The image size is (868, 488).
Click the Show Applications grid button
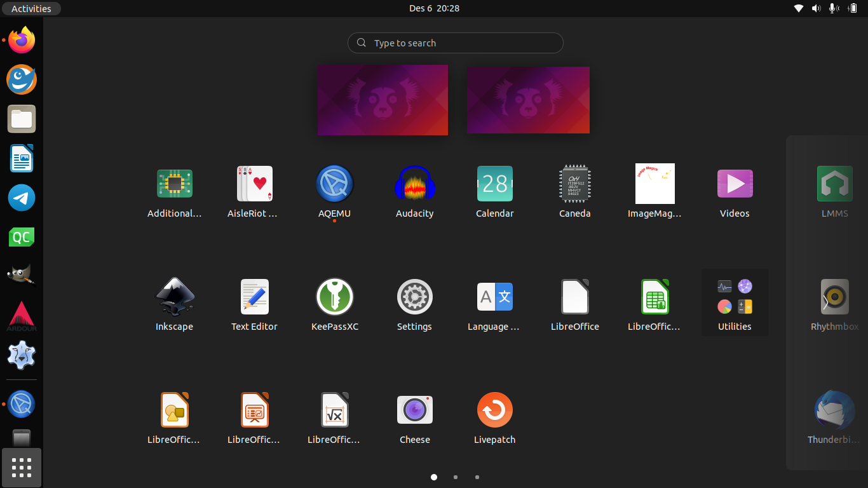point(22,468)
